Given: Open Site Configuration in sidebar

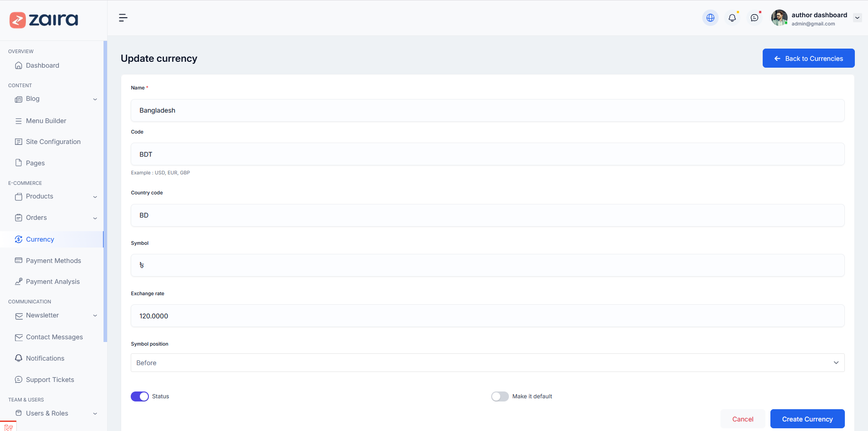Looking at the screenshot, I should (x=53, y=142).
